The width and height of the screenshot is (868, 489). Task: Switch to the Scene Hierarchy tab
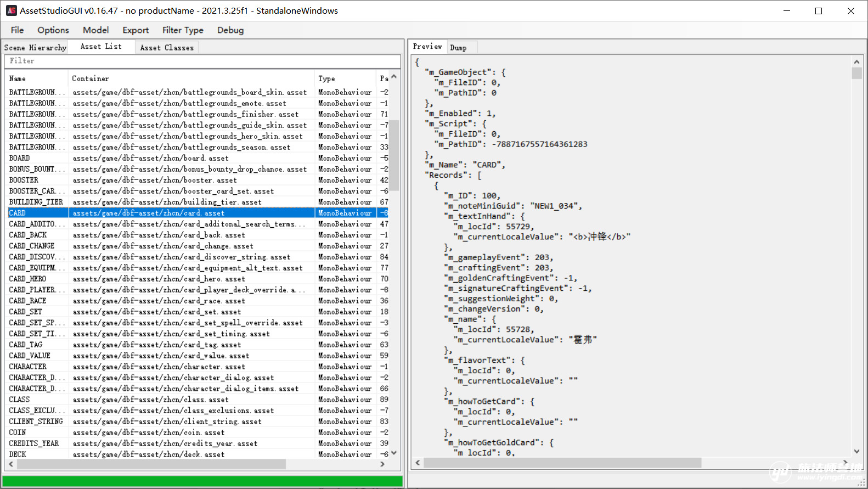coord(35,48)
